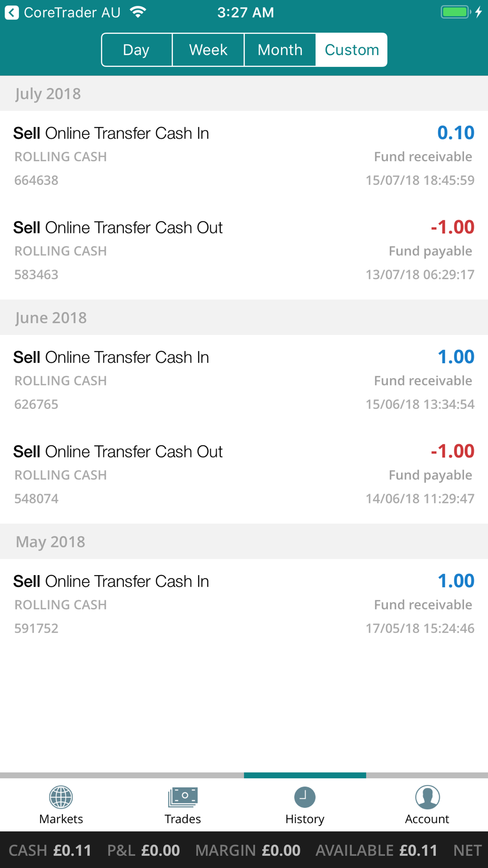Tap the back arrow to CoreTrader AU

click(x=12, y=12)
